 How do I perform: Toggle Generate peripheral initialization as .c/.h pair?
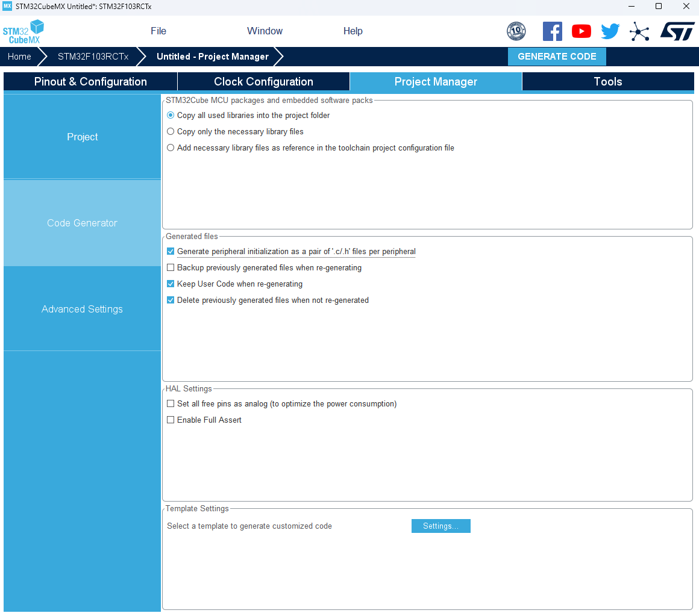tap(171, 251)
